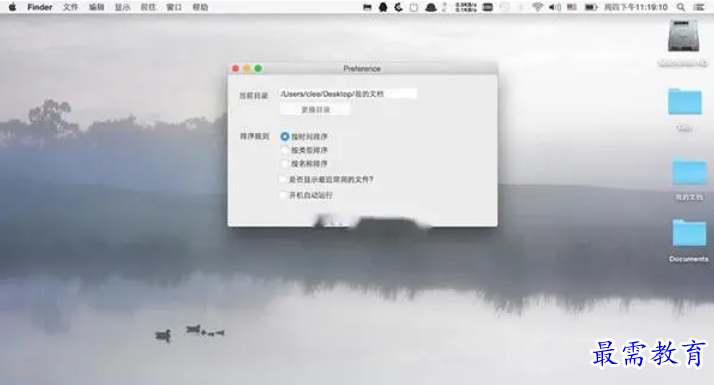The image size is (714, 385).
Task: Open the Wi-Fi status menu
Action: 538,7
